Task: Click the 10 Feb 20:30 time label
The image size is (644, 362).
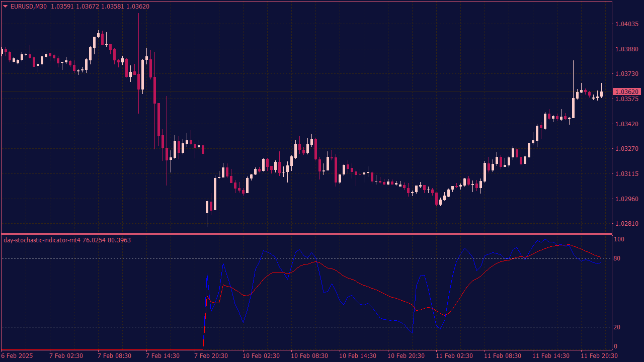Action: (406, 356)
